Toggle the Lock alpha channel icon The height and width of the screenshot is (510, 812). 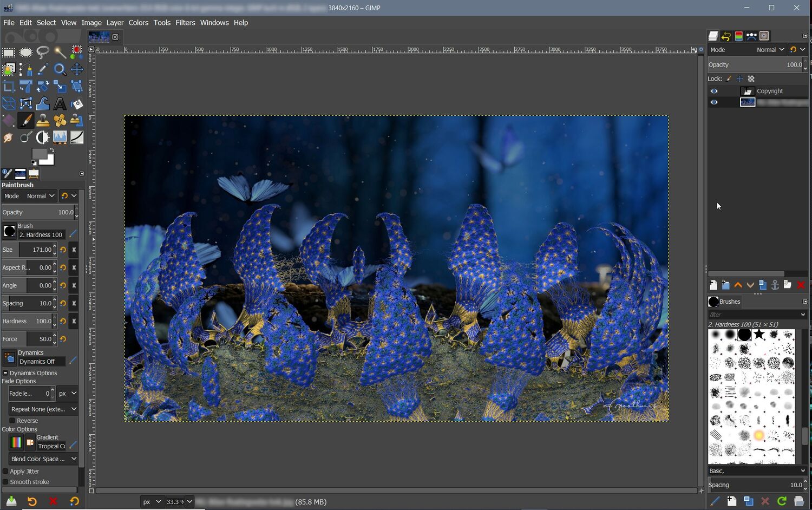[x=751, y=79]
